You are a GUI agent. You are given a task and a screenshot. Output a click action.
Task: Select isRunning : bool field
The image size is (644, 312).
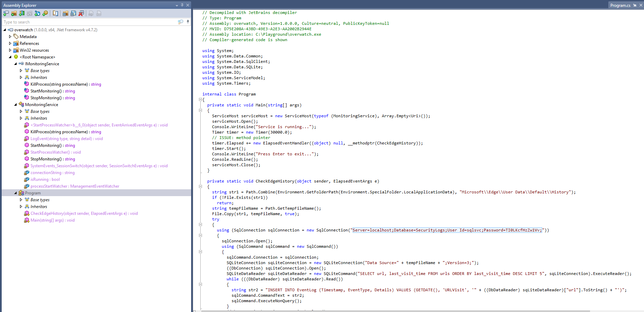coord(45,179)
